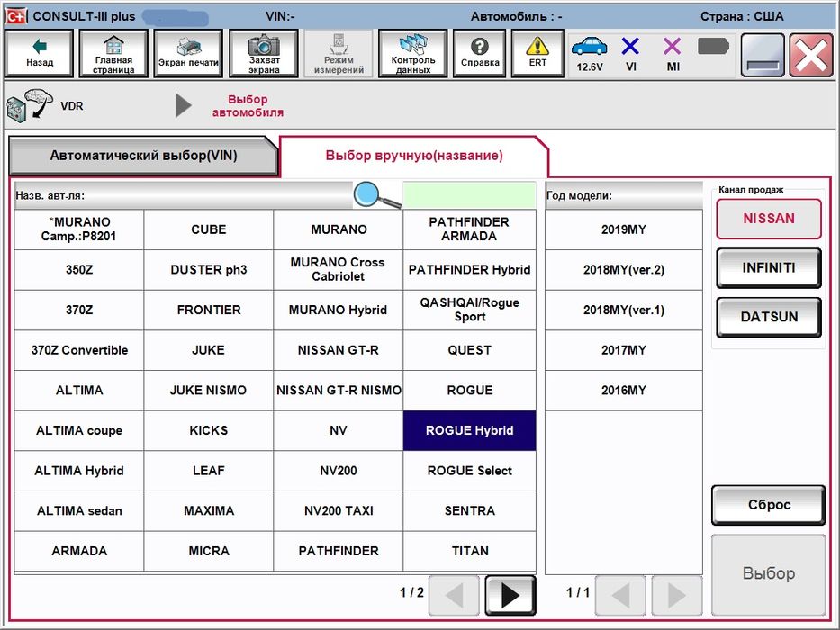Select model year 2019MY

point(624,229)
